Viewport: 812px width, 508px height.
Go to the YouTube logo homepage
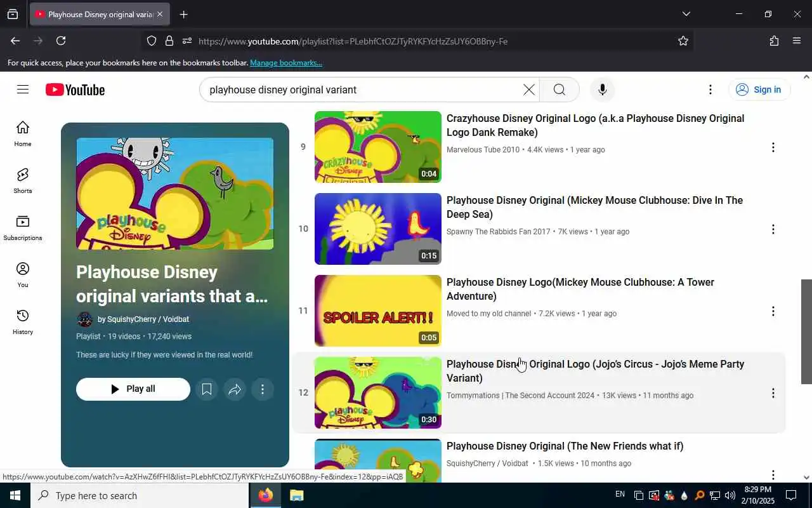(x=75, y=90)
